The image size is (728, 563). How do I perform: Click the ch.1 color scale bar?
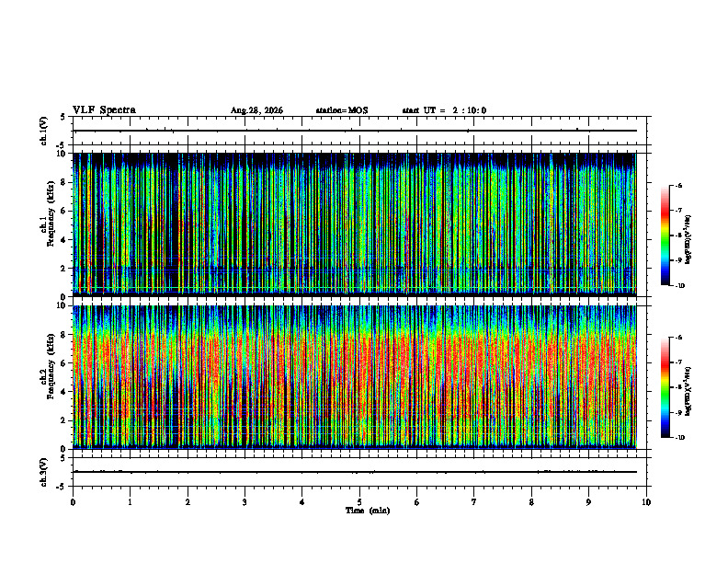[665, 236]
